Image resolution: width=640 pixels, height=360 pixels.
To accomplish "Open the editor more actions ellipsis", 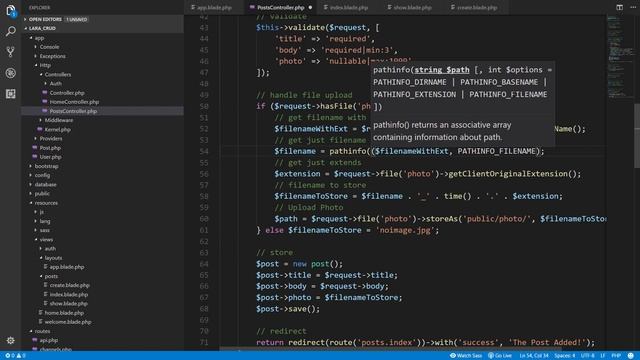I will pos(633,7).
